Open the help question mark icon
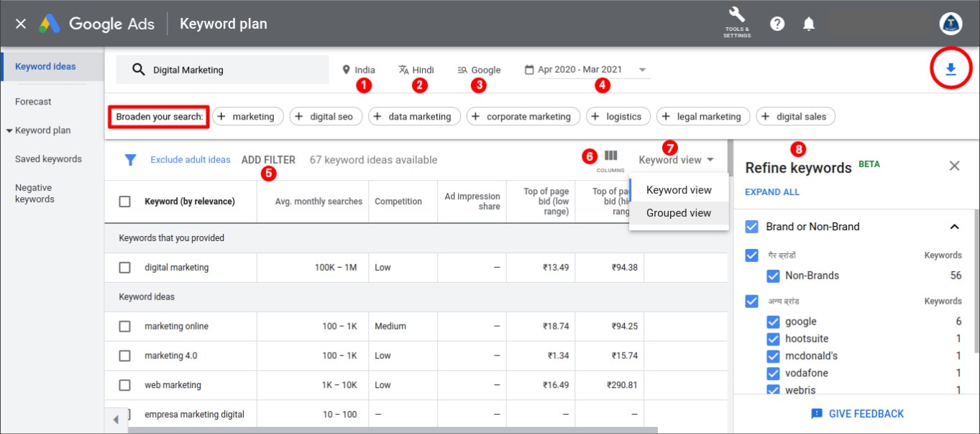980x434 pixels. point(777,24)
